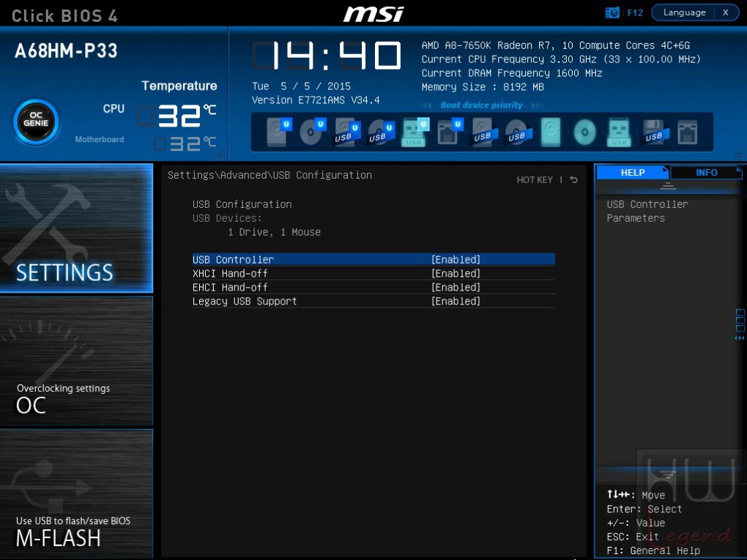The image size is (747, 560).
Task: Click the date 'Tue 5 / 5 / 2015'
Action: (x=301, y=86)
